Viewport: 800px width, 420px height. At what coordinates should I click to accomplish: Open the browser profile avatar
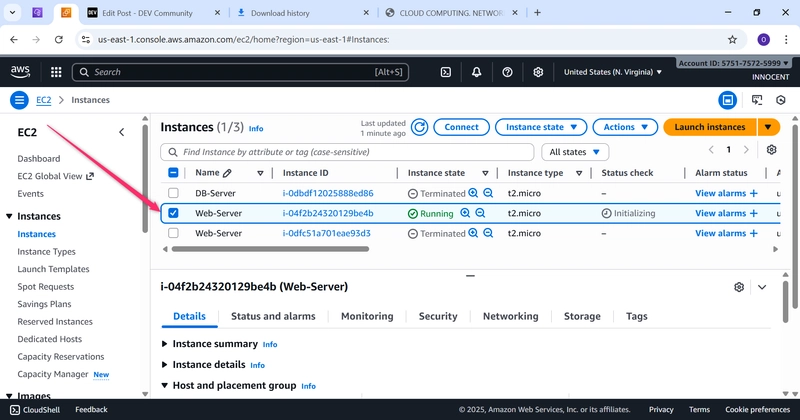point(763,39)
